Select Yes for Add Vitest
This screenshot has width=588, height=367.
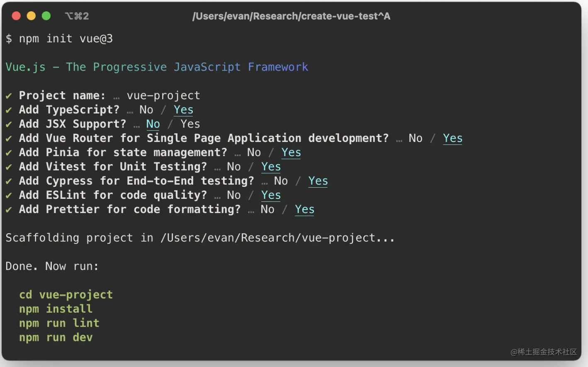tap(271, 166)
